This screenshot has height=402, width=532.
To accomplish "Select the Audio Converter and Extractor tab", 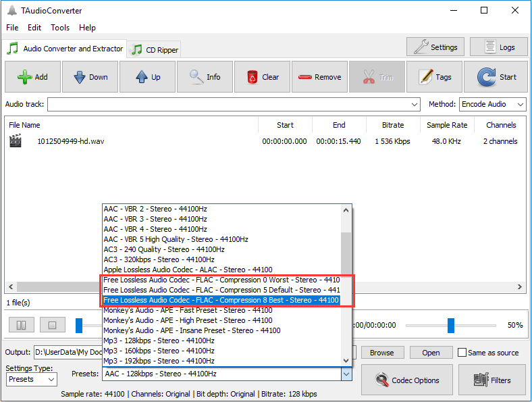I will click(x=65, y=49).
